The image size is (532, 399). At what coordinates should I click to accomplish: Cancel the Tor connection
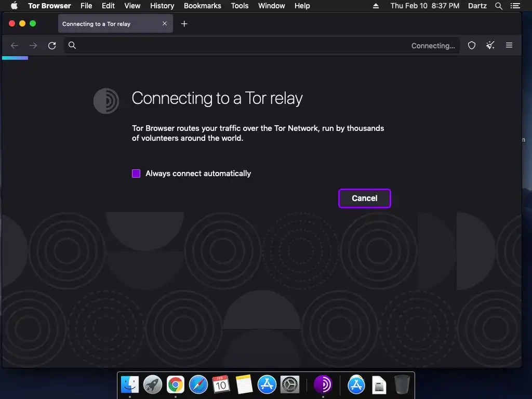[x=364, y=198]
